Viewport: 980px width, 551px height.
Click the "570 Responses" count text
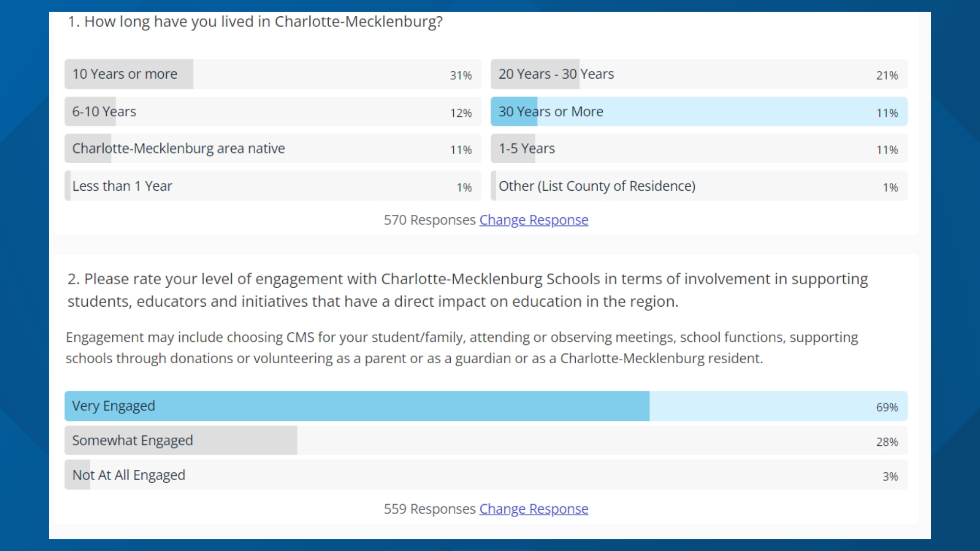[429, 220]
